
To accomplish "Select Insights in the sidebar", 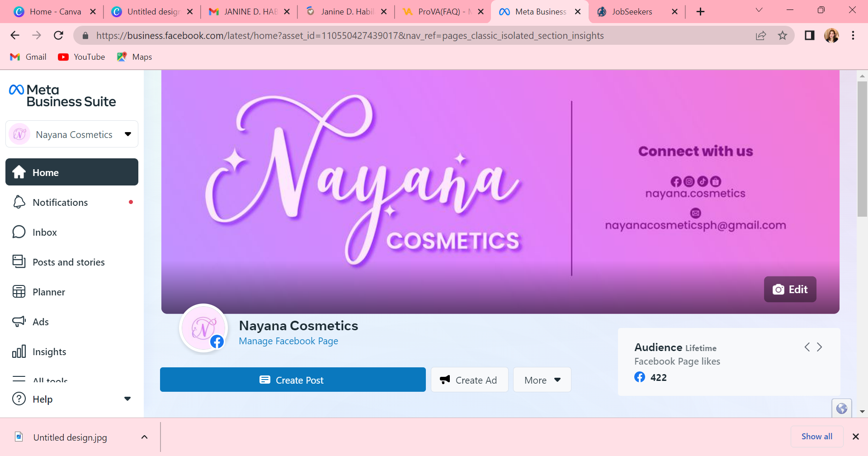I will click(72, 351).
